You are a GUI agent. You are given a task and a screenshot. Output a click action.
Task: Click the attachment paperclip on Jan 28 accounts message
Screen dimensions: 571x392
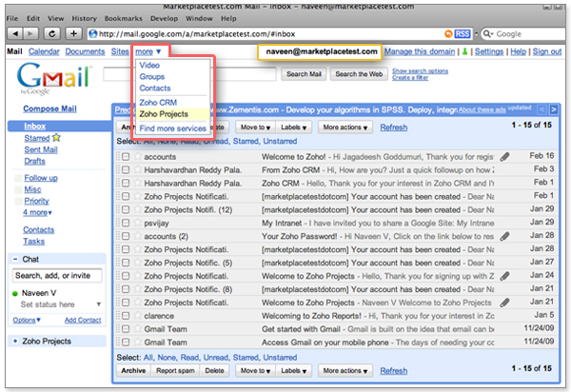pyautogui.click(x=504, y=236)
